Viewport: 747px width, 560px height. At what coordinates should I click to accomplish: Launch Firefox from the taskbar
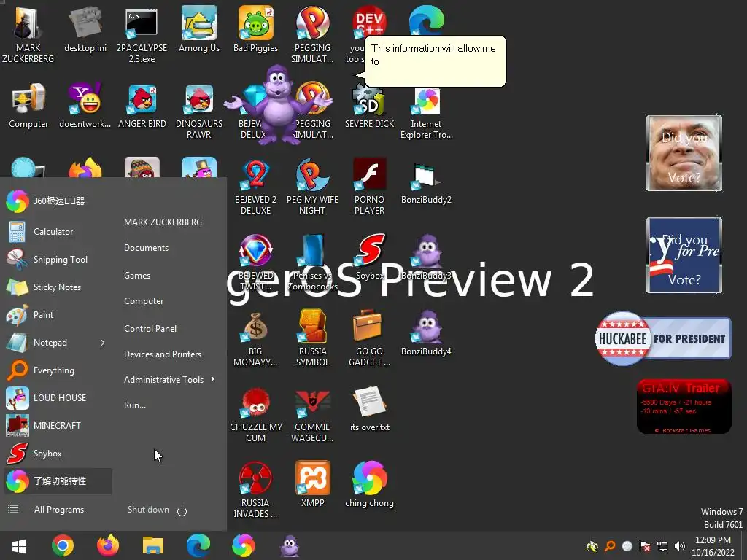coord(108,545)
